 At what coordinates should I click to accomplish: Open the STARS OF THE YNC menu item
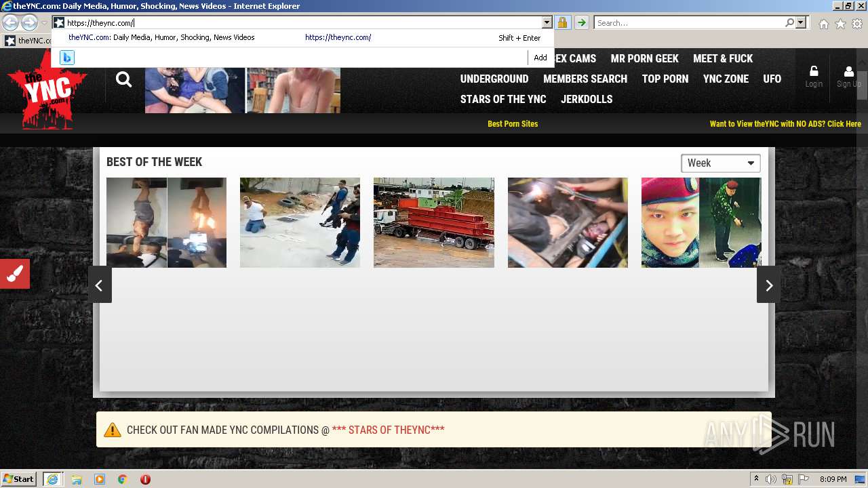(503, 99)
